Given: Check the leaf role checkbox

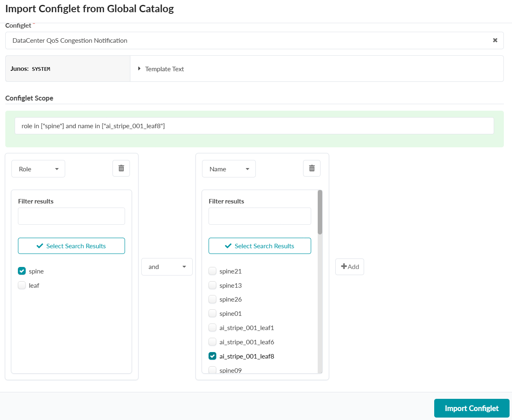Looking at the screenshot, I should 22,285.
